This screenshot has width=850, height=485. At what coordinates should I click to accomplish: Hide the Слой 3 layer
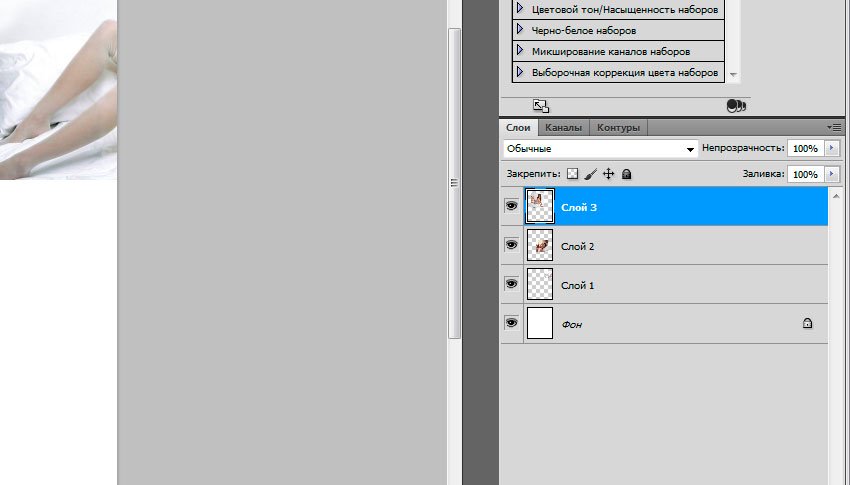click(x=511, y=205)
